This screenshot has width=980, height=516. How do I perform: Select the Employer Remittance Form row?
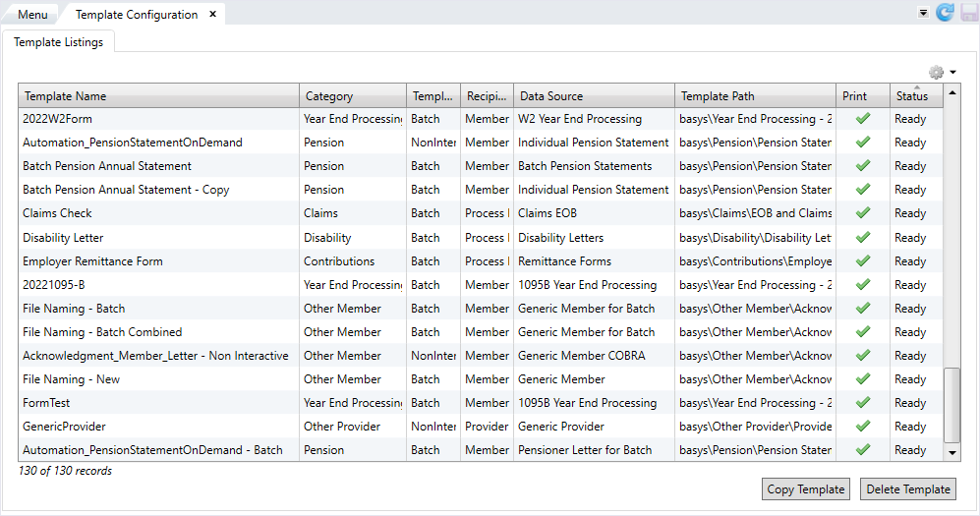point(92,261)
